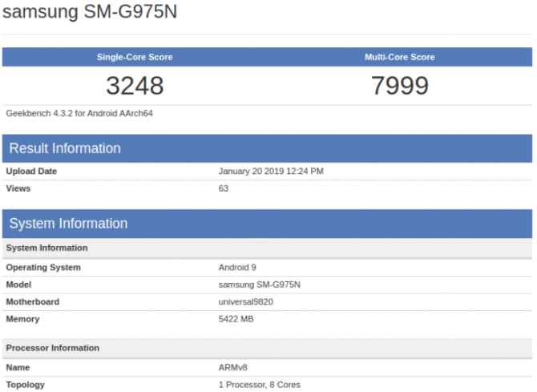This screenshot has width=537, height=392.
Task: Select the Single-Core Score header
Action: [135, 57]
